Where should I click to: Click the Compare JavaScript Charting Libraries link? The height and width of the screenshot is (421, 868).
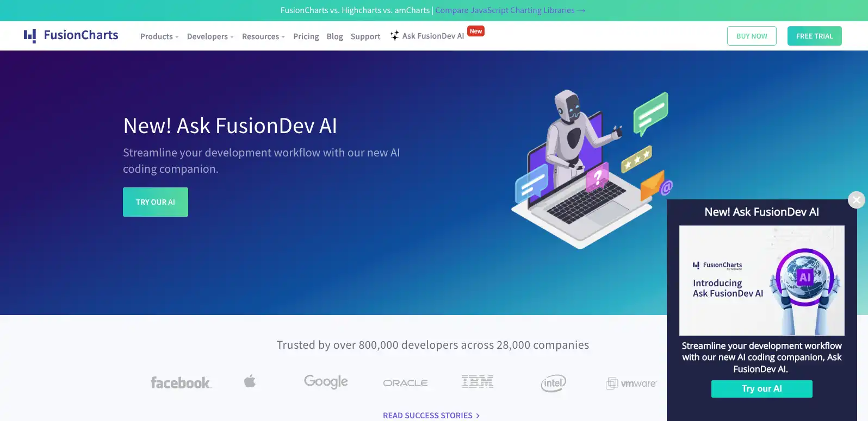(510, 10)
